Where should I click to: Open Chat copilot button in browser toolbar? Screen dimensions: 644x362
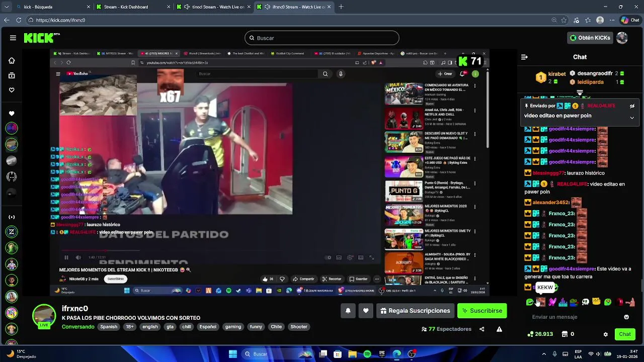coord(629,20)
